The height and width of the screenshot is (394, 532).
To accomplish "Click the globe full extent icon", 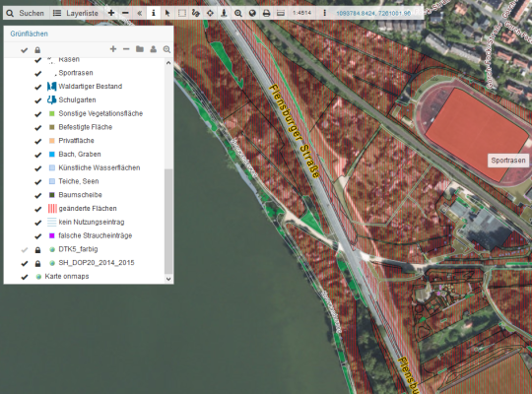I will pos(252,13).
